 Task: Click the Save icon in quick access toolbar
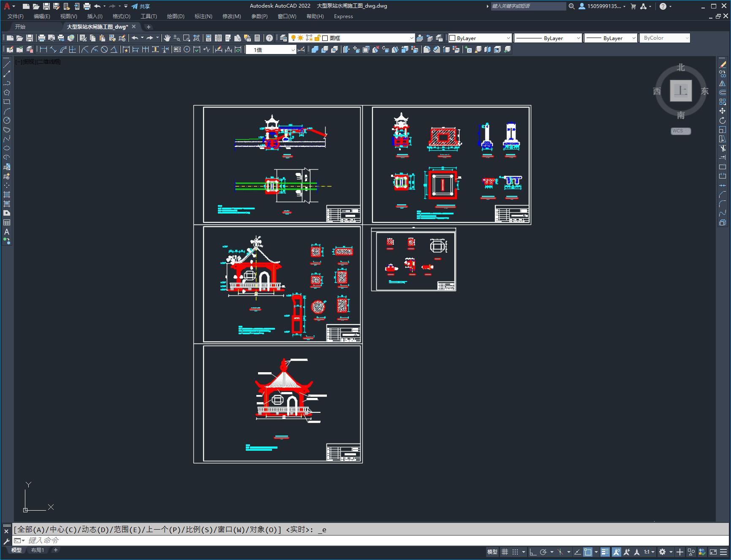tap(46, 6)
